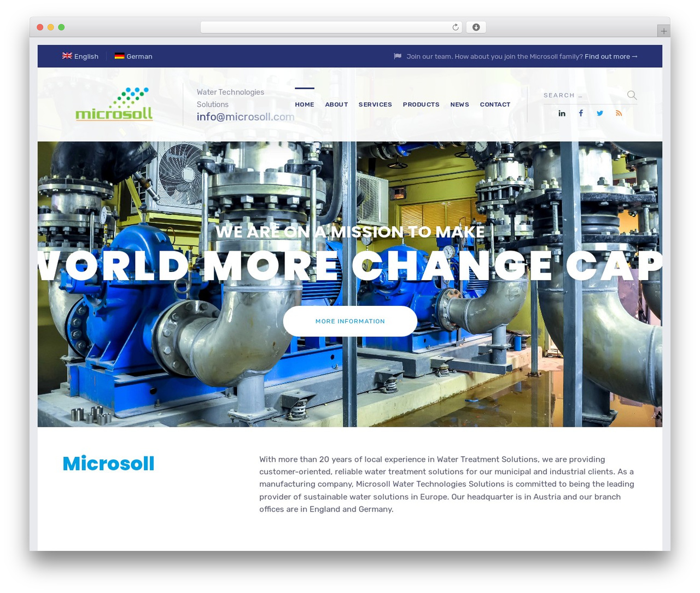Open the Contact menu item
Screen dimensions: 700x593
point(495,104)
